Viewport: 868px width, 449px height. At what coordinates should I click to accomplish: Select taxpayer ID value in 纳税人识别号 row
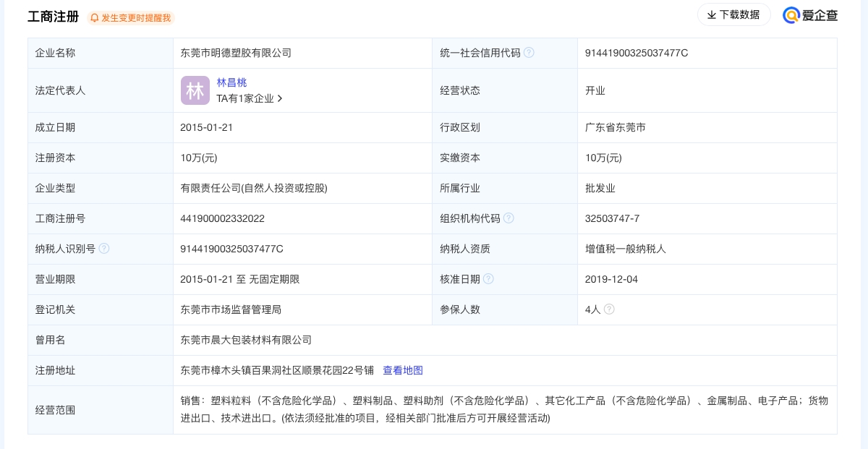point(231,249)
